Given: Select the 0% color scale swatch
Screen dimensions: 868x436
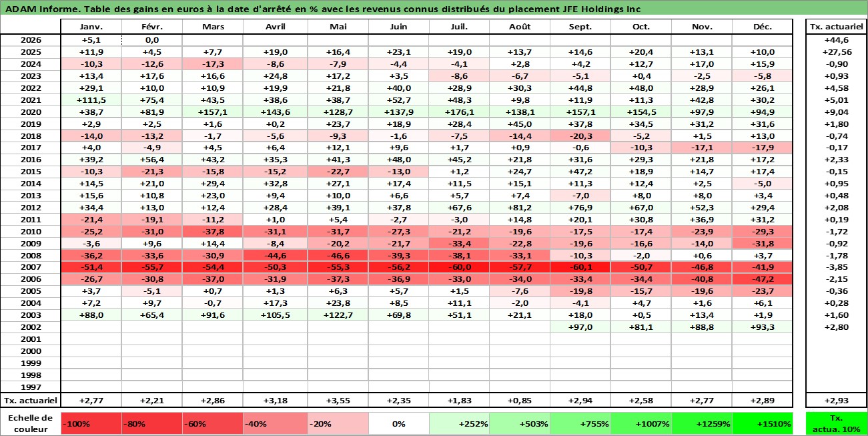Looking at the screenshot, I should [x=397, y=423].
